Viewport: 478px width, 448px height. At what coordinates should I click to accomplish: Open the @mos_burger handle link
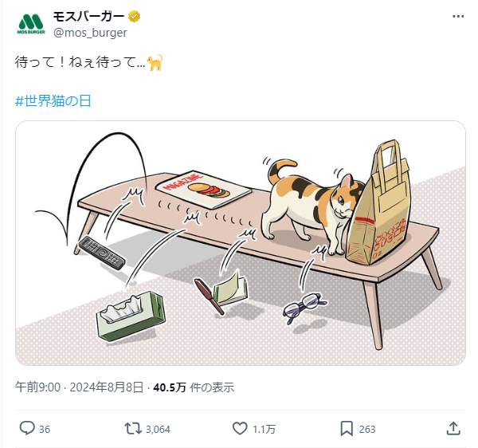(x=90, y=33)
